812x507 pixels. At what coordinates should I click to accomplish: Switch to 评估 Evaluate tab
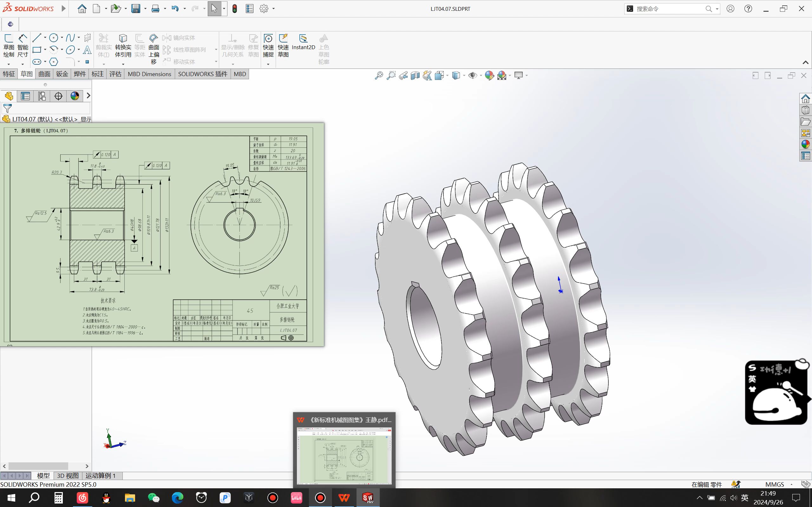pos(115,74)
